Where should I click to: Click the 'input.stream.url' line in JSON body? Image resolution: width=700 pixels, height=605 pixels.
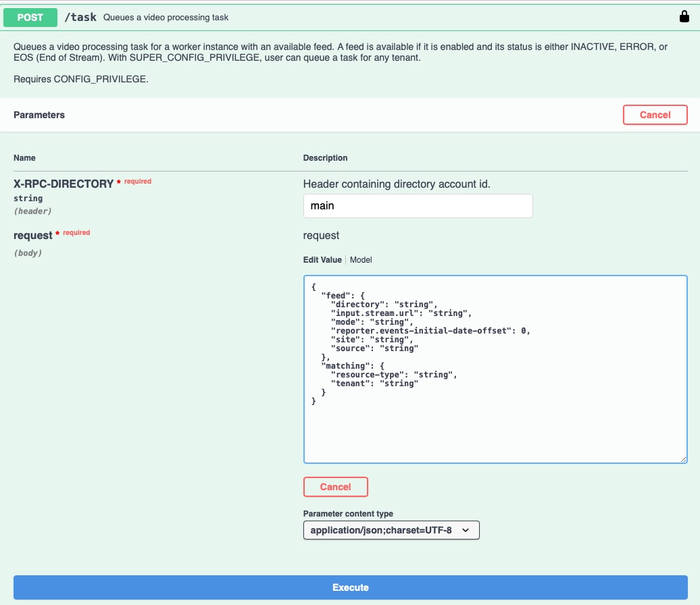[401, 313]
